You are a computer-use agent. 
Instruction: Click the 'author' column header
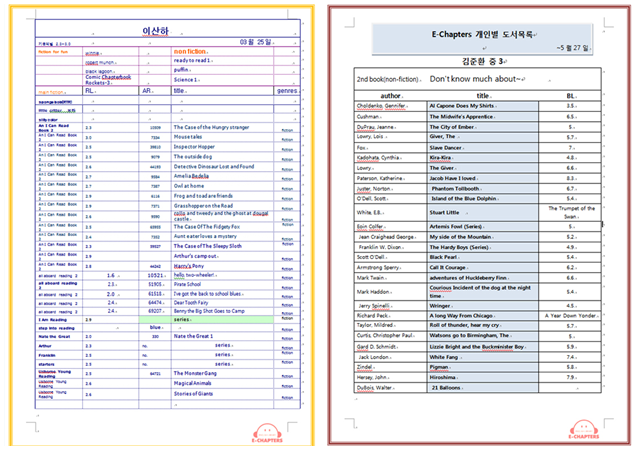point(391,96)
